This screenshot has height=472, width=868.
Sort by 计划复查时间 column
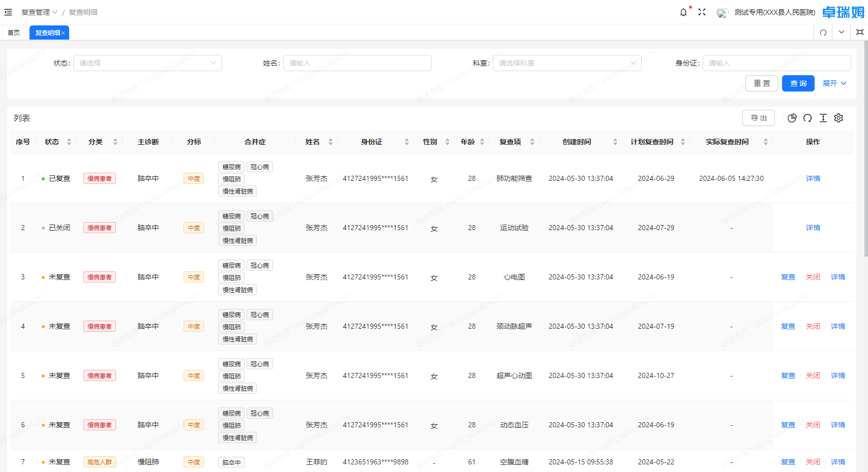(683, 142)
